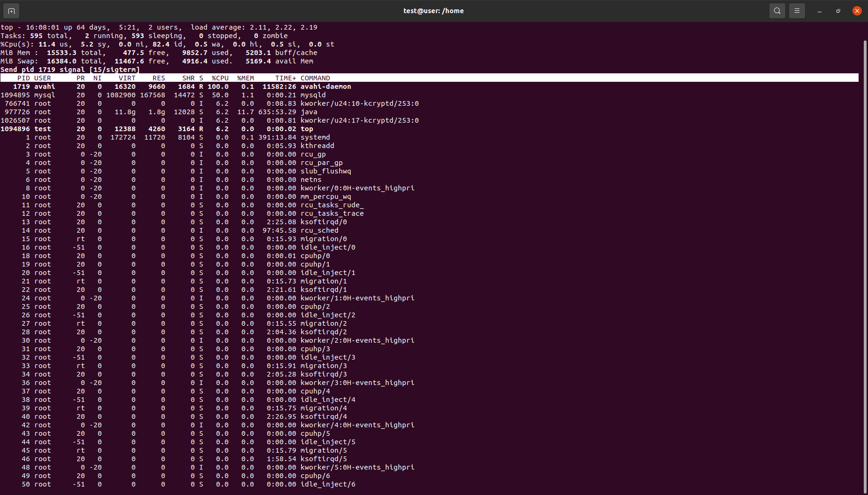Click the java process command

point(309,112)
